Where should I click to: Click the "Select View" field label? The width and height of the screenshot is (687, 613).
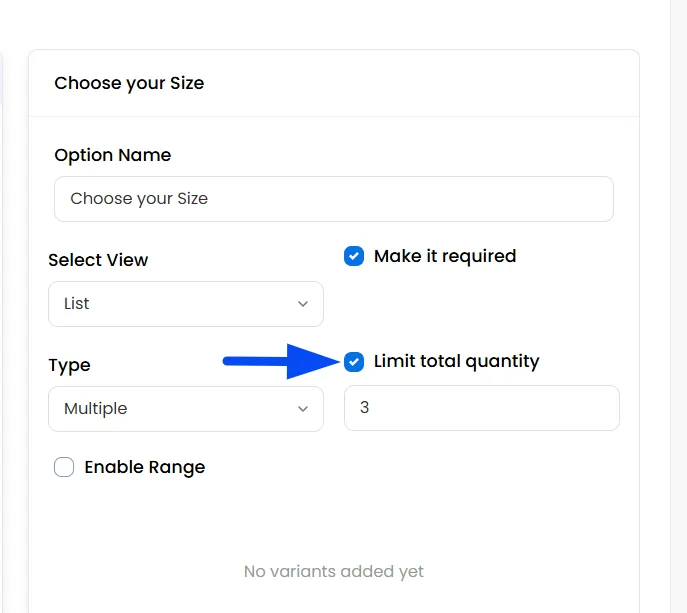[x=98, y=260]
